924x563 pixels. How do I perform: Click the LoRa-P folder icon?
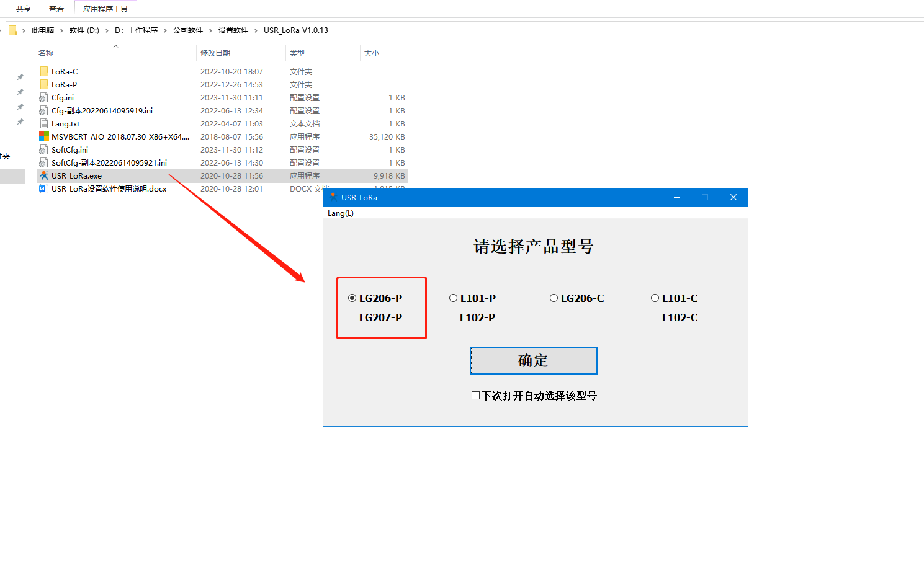point(44,84)
